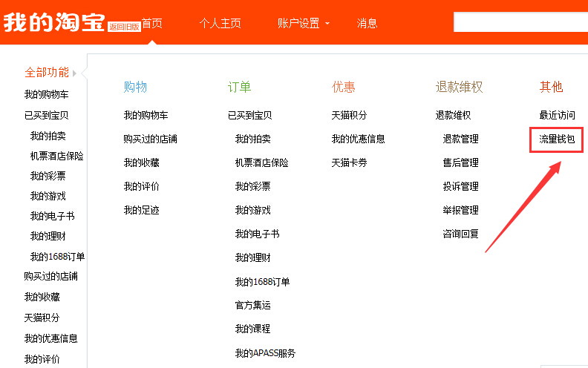Select 我的优惠信息 under the 优惠 column
Image resolution: width=588 pixels, height=368 pixels.
coord(358,139)
